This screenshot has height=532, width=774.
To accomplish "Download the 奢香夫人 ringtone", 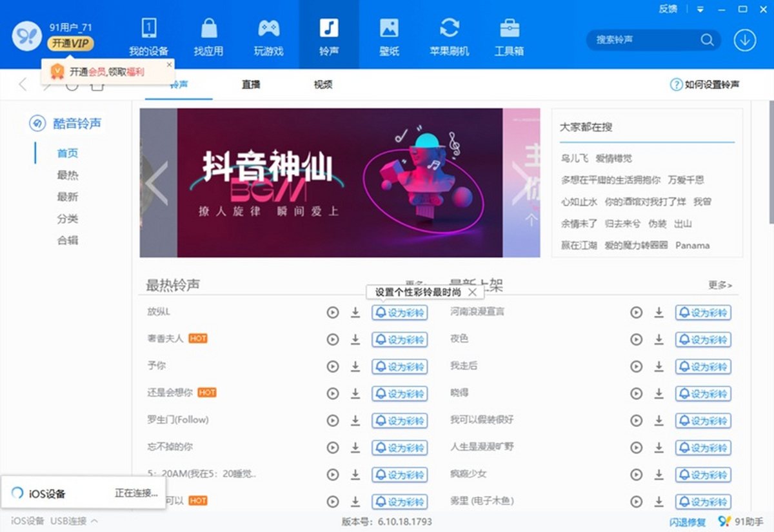I will pos(355,340).
